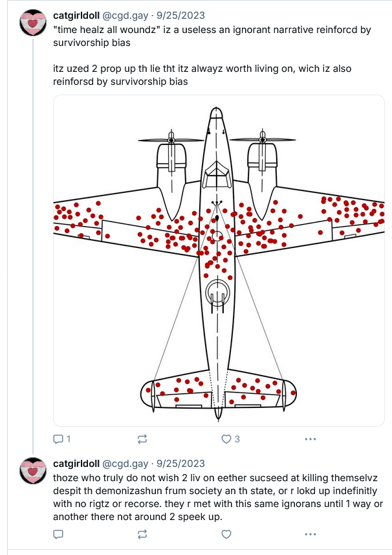
Task: Repost the first post with airplane image
Action: coord(142,439)
